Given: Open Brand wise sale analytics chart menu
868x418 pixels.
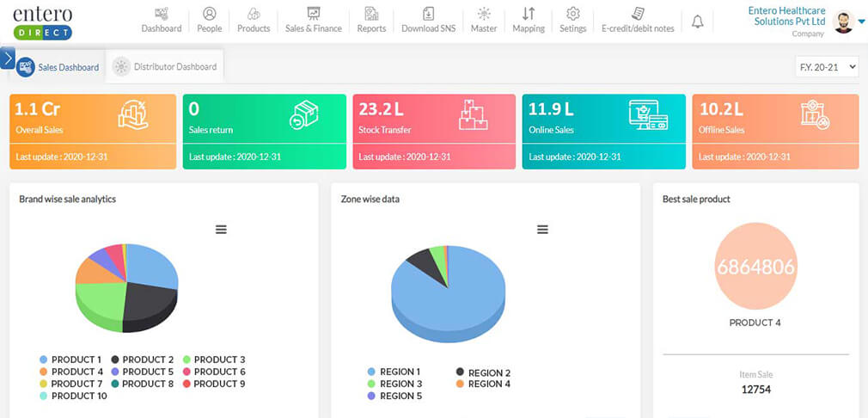Looking at the screenshot, I should pyautogui.click(x=221, y=229).
